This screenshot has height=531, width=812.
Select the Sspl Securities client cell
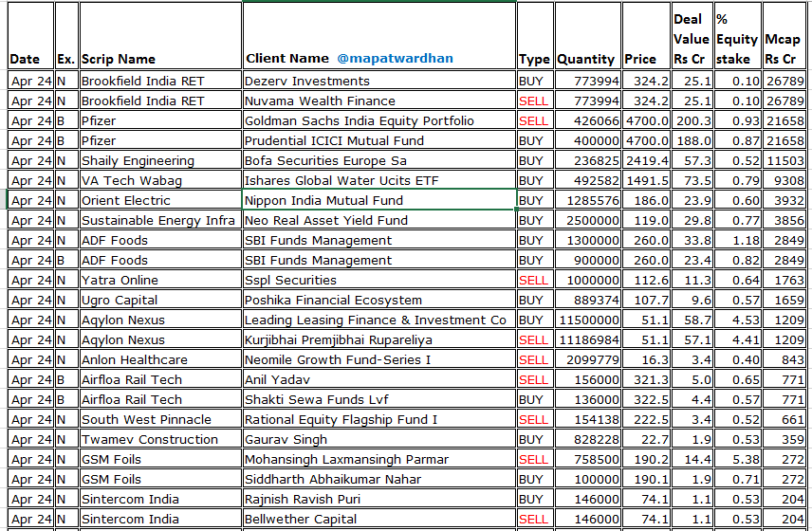379,280
